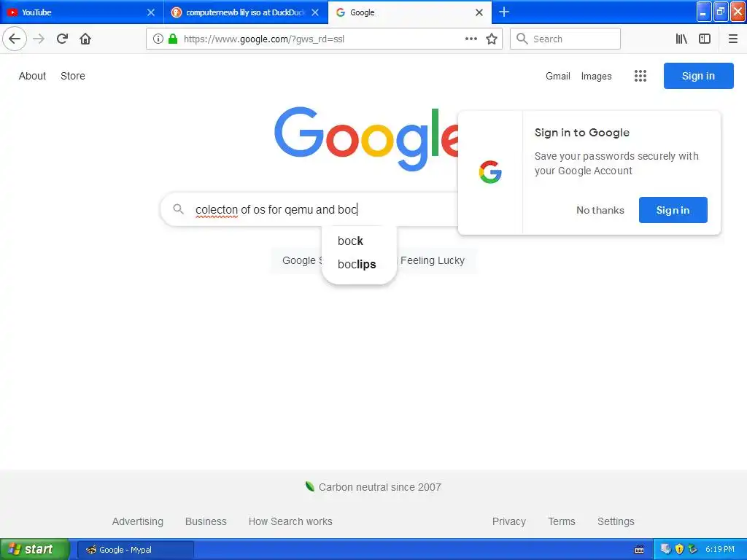Close the YouTube tab

coord(150,12)
